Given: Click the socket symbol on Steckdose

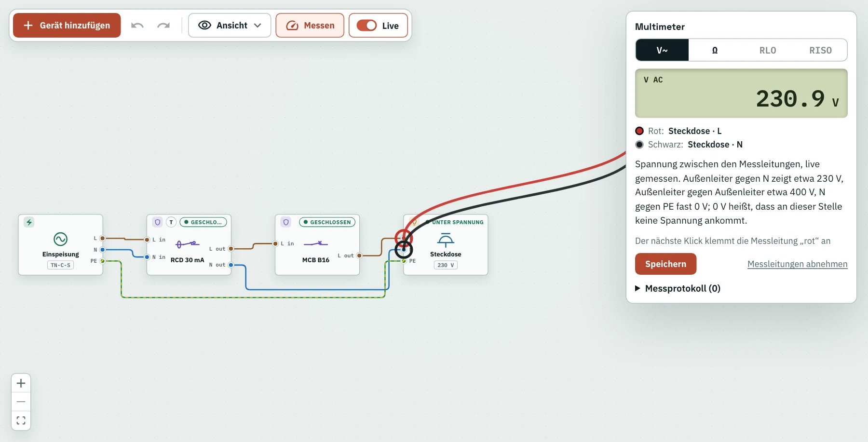Looking at the screenshot, I should 446,240.
